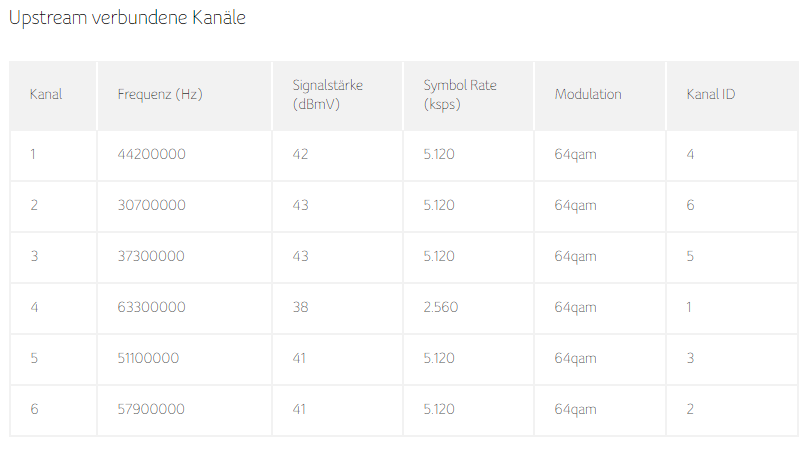This screenshot has height=451, width=809.
Task: Click the 'Kanal ID' column header
Action: (710, 95)
